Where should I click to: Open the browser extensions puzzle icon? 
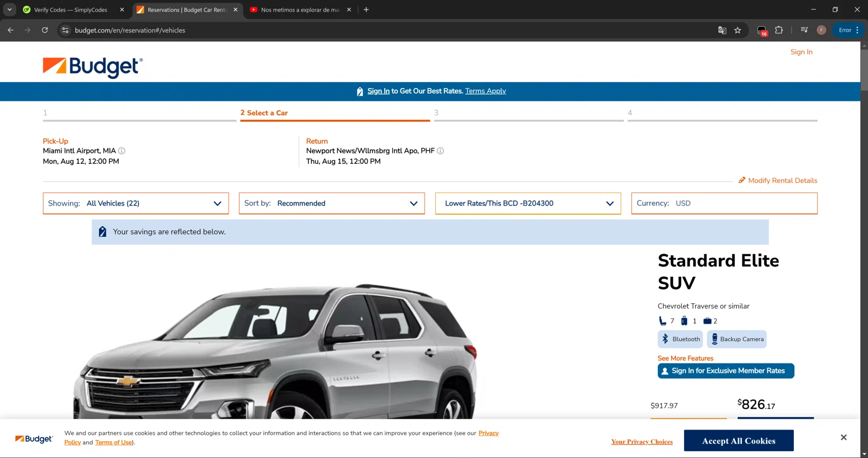pyautogui.click(x=779, y=30)
